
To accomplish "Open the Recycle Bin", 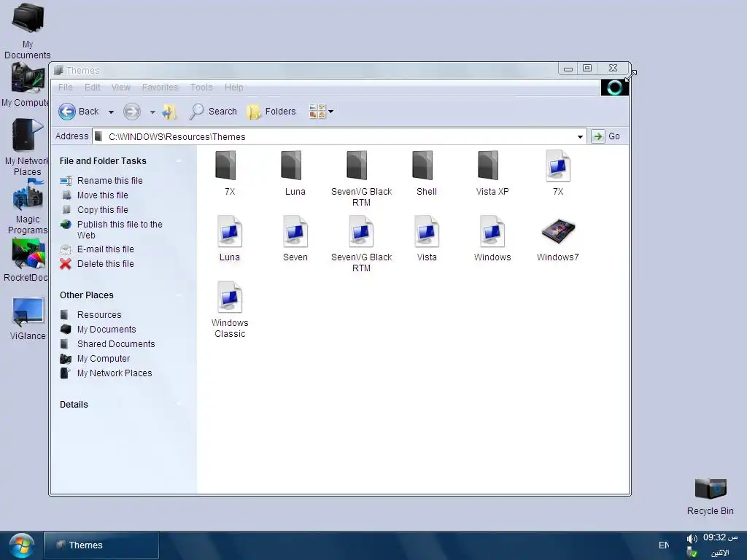I will tap(711, 497).
